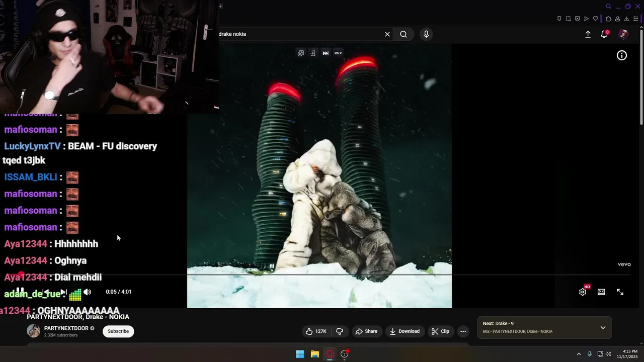Dislike the video

[x=340, y=331]
